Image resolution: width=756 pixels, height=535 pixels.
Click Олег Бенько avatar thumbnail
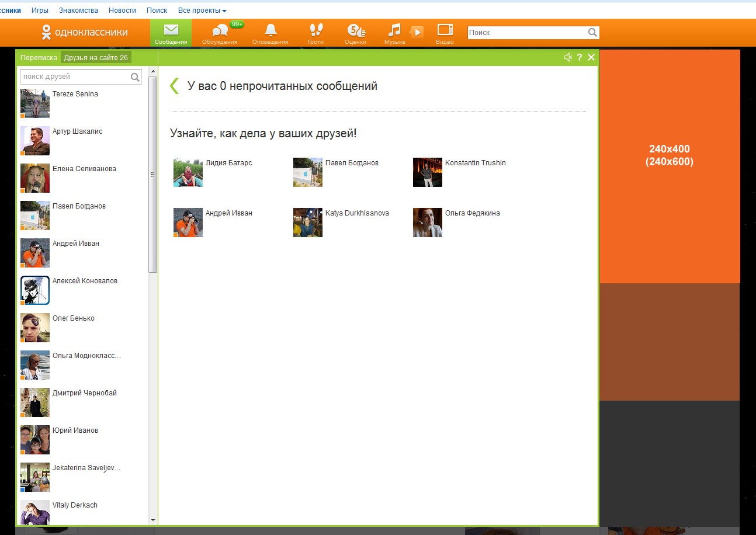(35, 328)
